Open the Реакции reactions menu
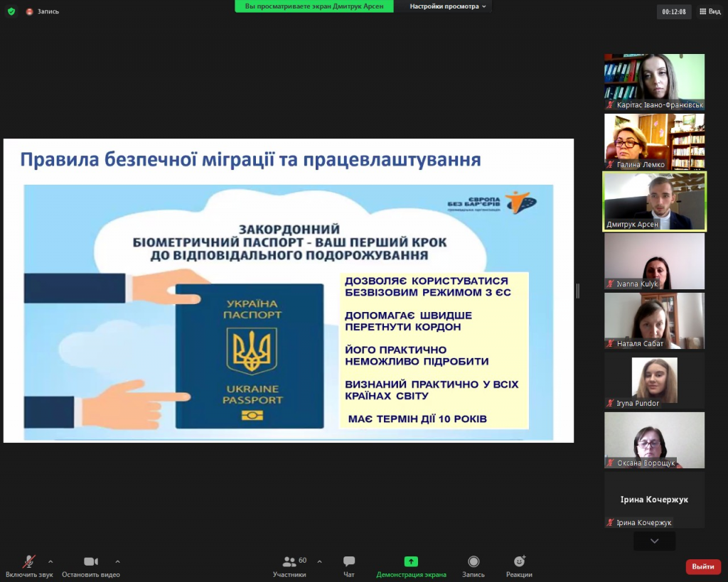 [x=519, y=566]
